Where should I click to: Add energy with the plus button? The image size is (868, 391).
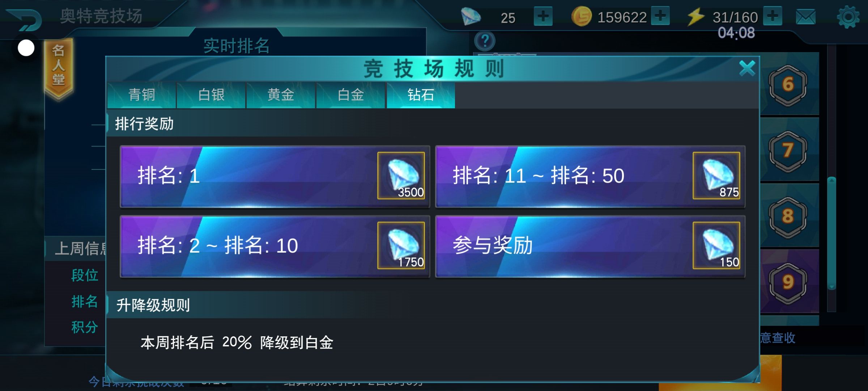pos(773,16)
